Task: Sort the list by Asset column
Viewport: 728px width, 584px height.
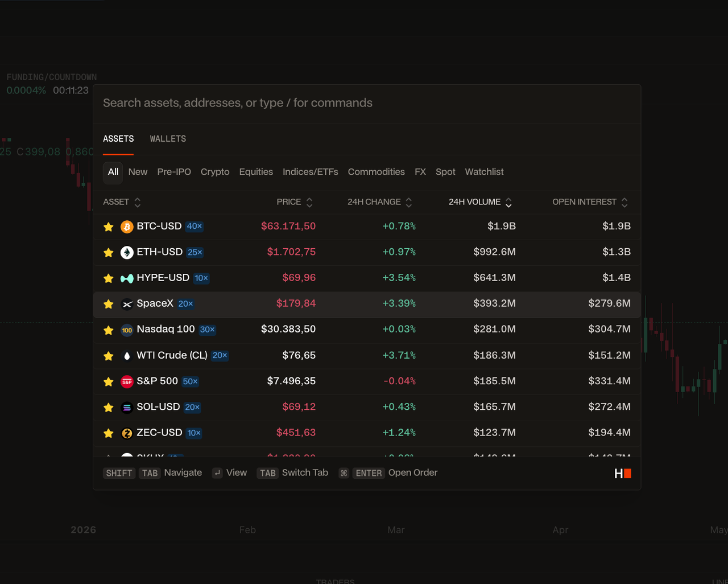Action: [122, 202]
